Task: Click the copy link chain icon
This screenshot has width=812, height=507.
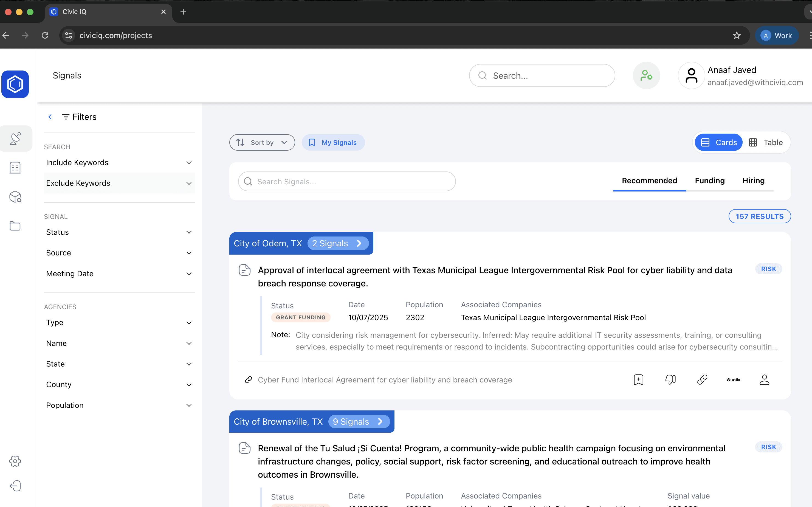Action: pyautogui.click(x=702, y=380)
